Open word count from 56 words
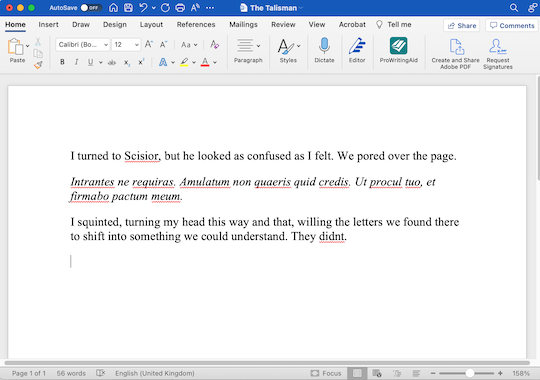The image size is (540, 380). tap(71, 373)
